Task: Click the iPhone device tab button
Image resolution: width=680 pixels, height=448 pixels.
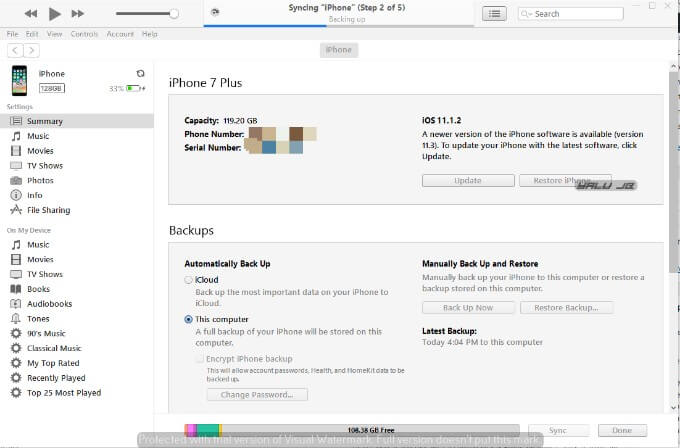Action: [x=339, y=50]
